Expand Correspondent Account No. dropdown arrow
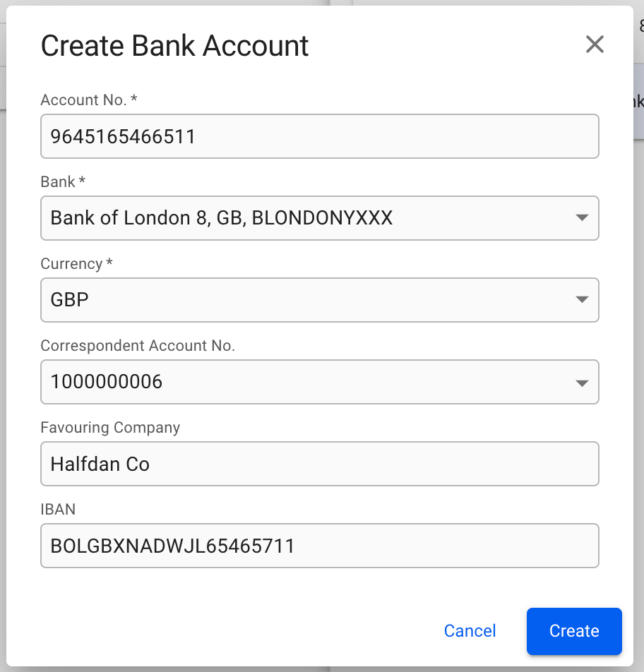This screenshot has height=672, width=644. tap(582, 383)
